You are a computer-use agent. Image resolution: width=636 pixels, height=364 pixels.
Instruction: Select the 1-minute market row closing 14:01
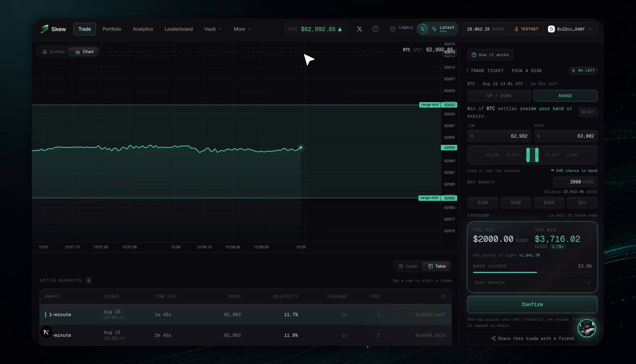(x=245, y=315)
